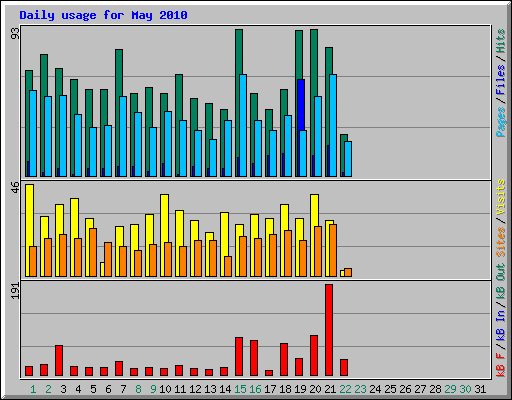
Task: Click day label 26 on the x-axis
Action: (x=405, y=389)
